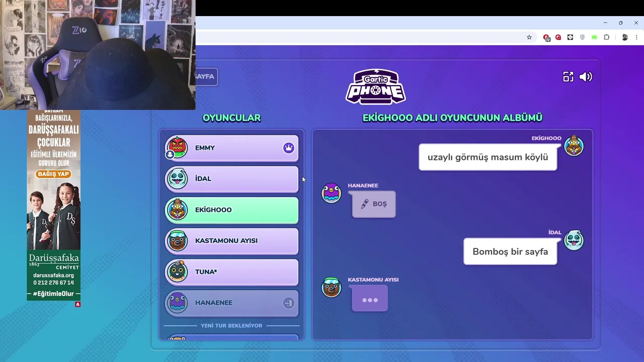This screenshot has width=644, height=362.
Task: Select player KASTAMONU AYISI in the list
Action: 232,241
